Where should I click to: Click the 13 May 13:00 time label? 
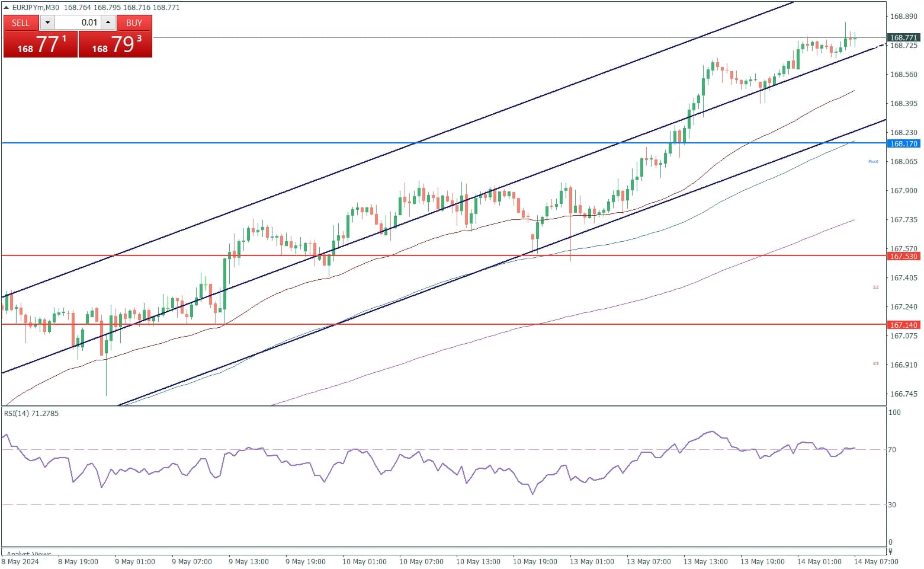point(705,562)
